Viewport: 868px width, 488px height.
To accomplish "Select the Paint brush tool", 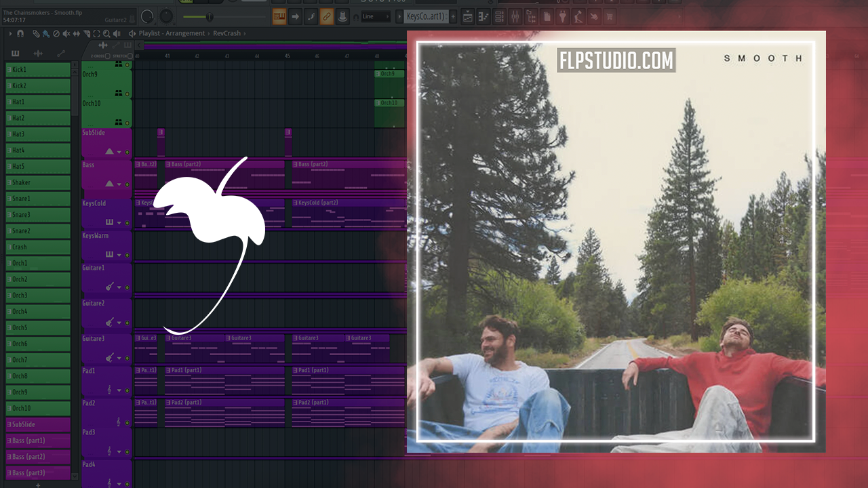I will [x=45, y=33].
